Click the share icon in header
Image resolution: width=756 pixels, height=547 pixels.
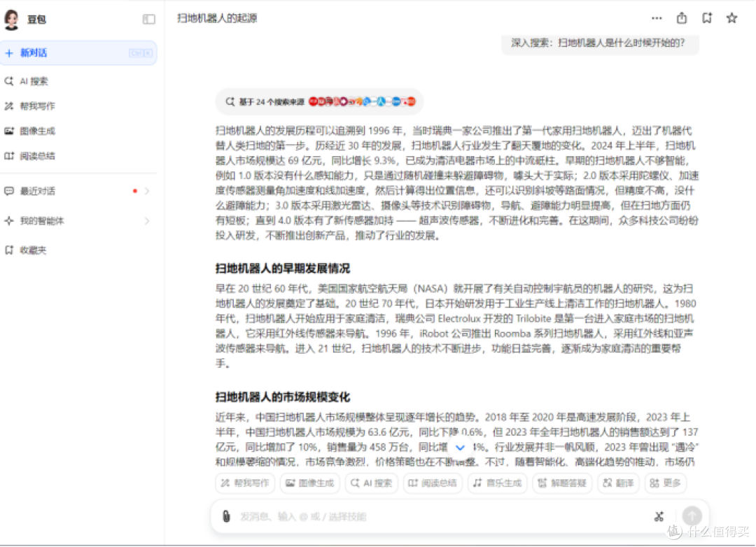(682, 18)
